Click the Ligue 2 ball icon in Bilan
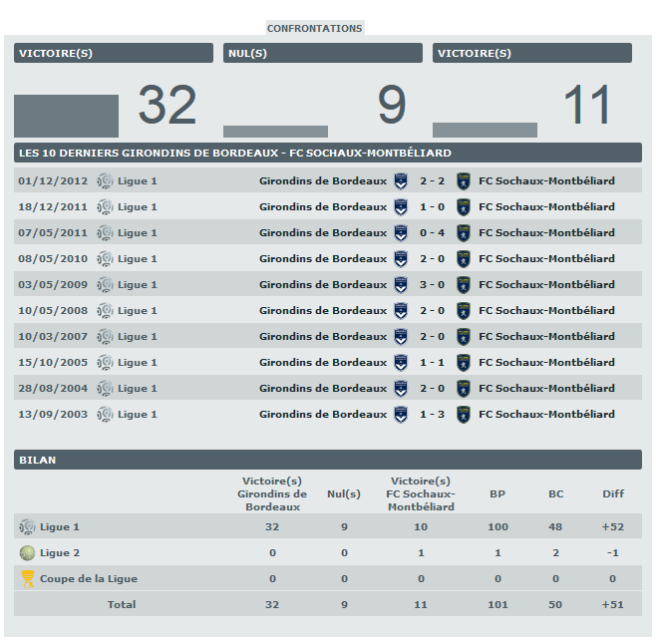The height and width of the screenshot is (644, 658). point(27,553)
